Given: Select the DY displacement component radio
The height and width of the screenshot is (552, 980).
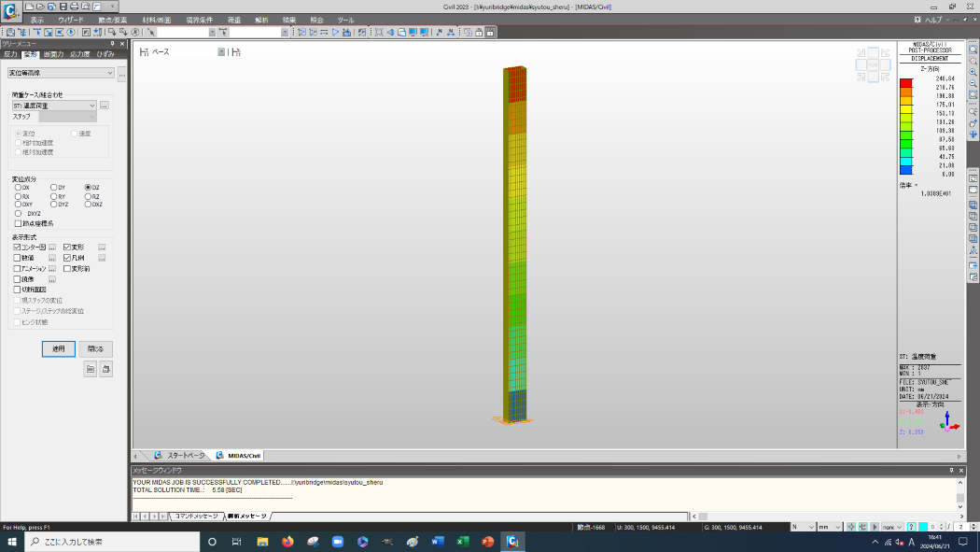Looking at the screenshot, I should point(54,188).
